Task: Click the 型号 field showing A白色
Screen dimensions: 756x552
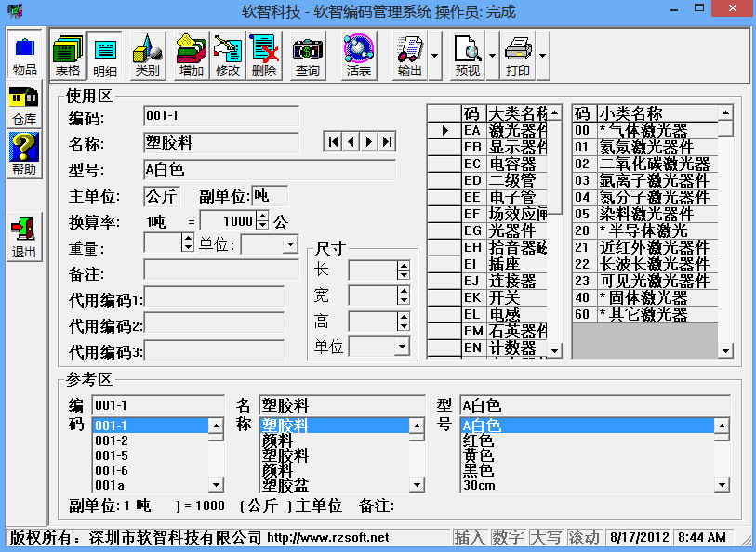Action: (270, 169)
